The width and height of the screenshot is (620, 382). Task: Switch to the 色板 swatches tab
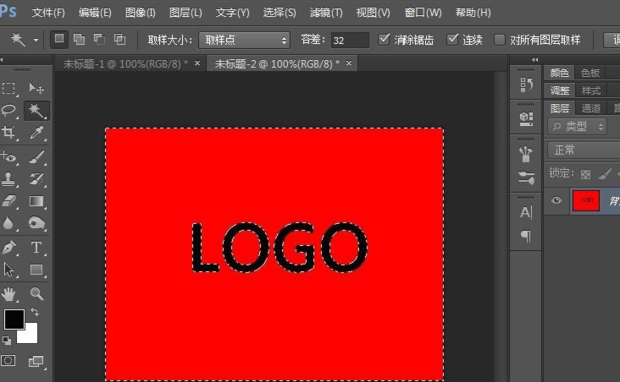tap(590, 73)
